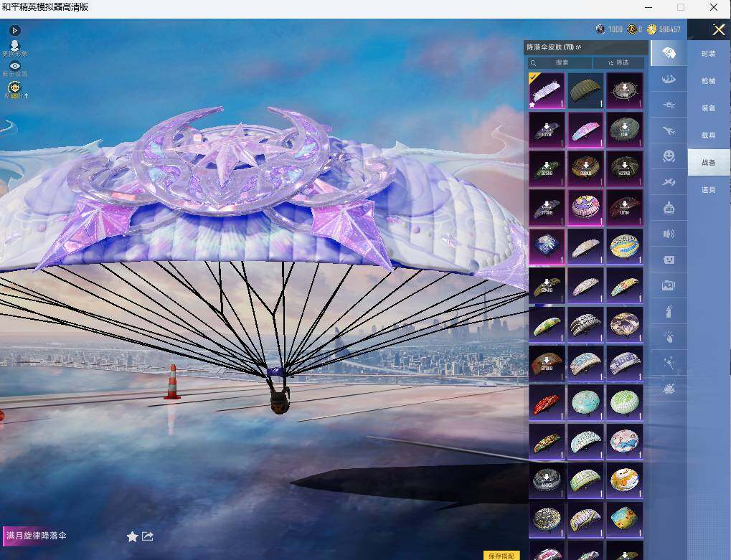Select the speaker voice category icon
Viewport: 731px width, 560px height.
[669, 234]
